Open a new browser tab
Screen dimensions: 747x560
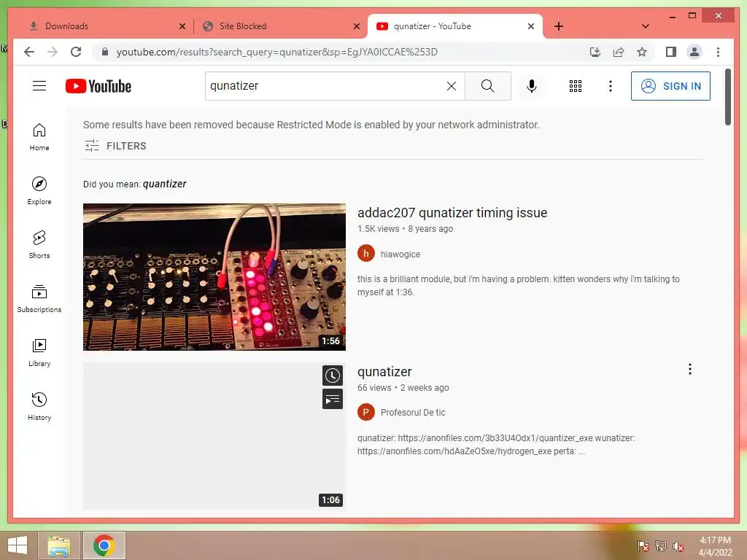click(x=559, y=26)
